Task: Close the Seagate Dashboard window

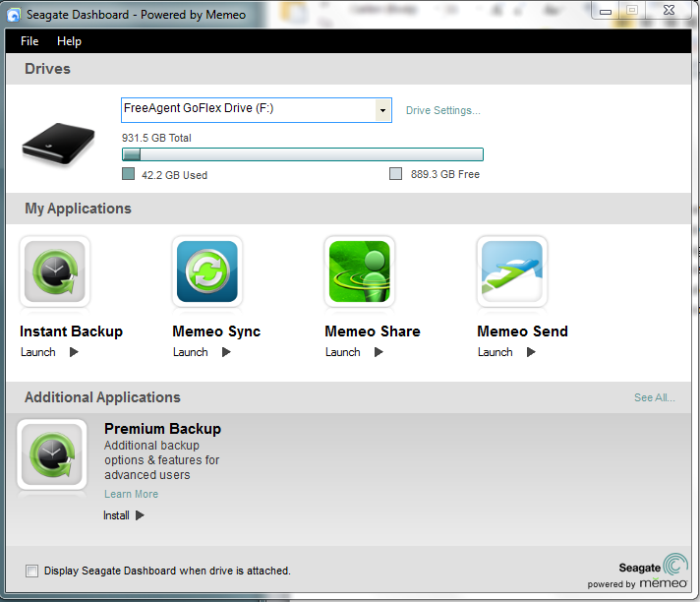Action: (669, 10)
